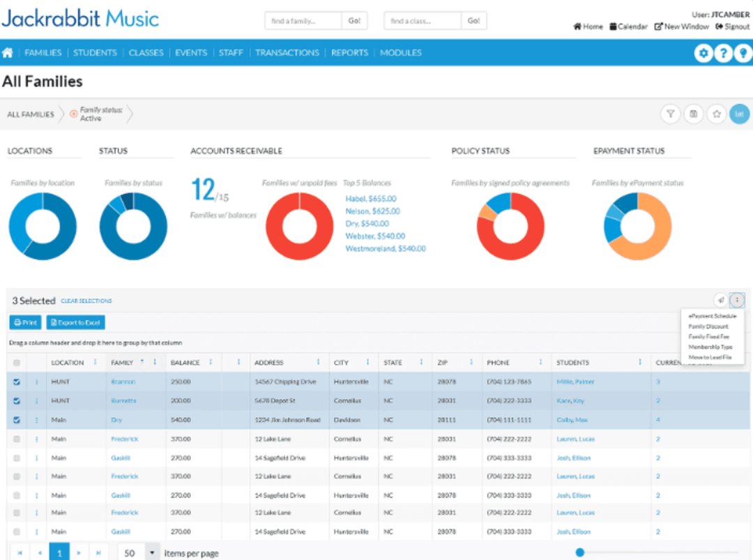The height and width of the screenshot is (560, 753).
Task: Click the lightbulb ideas icon in the toolbar
Action: (x=742, y=53)
